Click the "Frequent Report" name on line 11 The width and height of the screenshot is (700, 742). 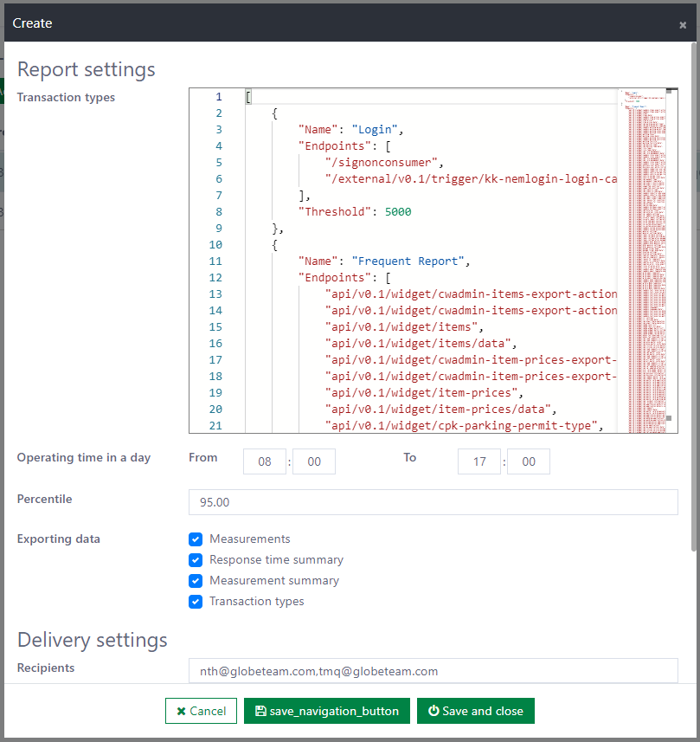click(x=409, y=261)
